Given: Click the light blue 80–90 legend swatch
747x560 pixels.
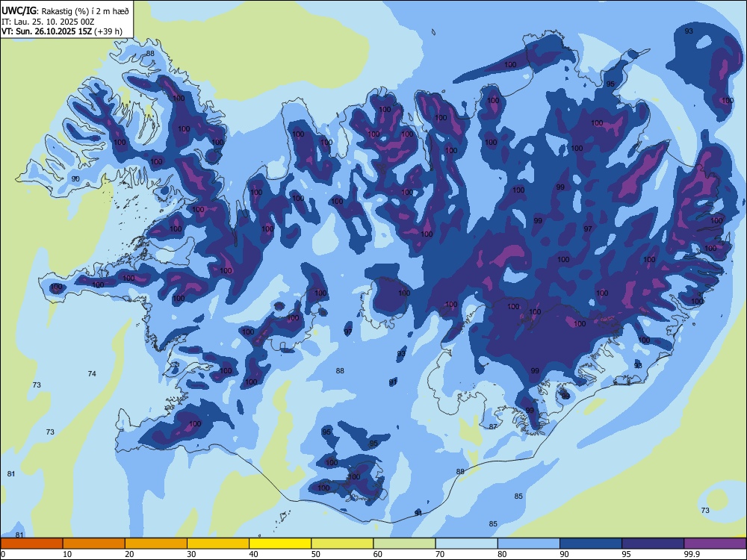Looking at the screenshot, I should [x=529, y=544].
